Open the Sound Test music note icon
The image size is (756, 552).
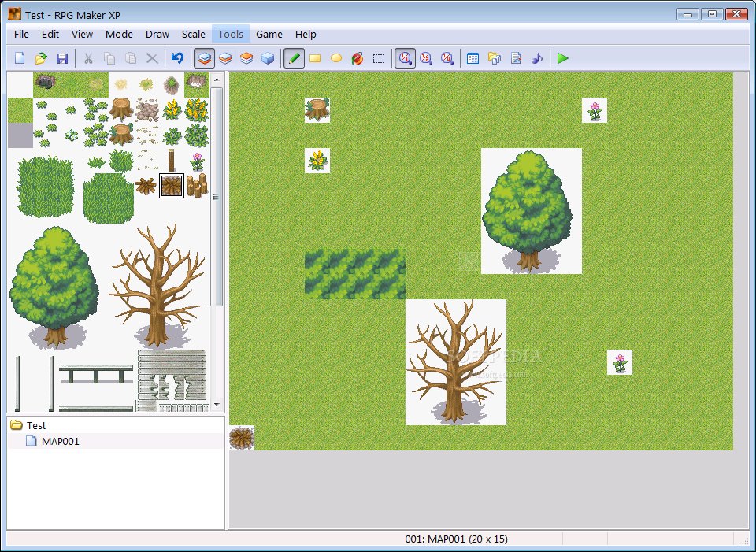[x=537, y=58]
